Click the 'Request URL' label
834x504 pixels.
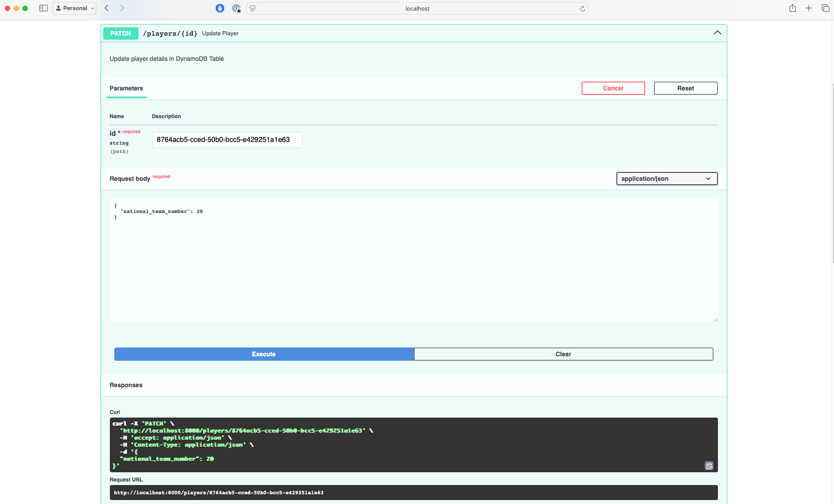click(x=126, y=480)
